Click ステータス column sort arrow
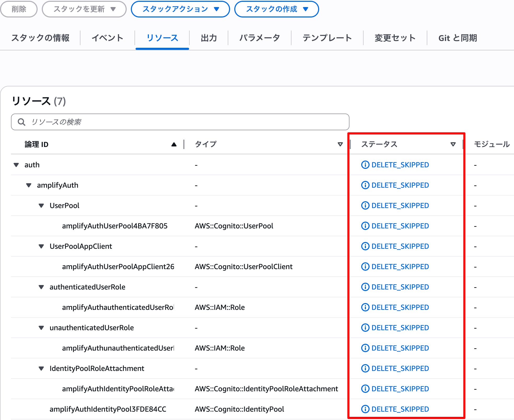 [453, 144]
